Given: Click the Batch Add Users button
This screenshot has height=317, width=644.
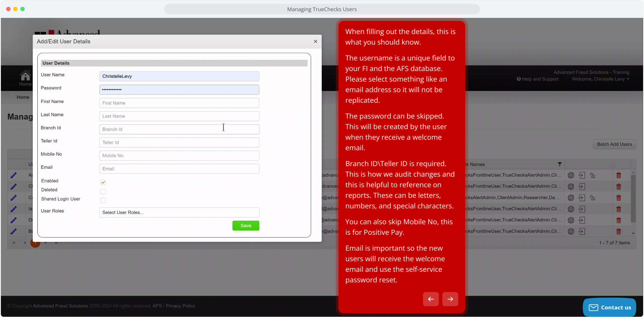Looking at the screenshot, I should coord(614,144).
